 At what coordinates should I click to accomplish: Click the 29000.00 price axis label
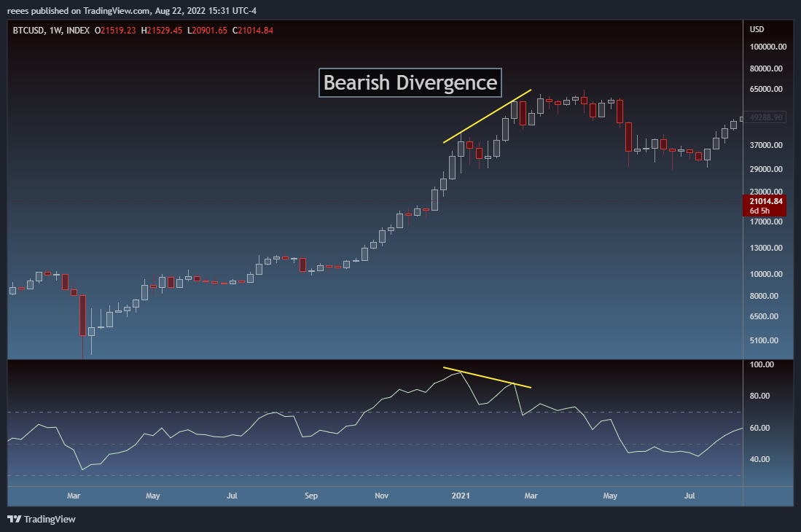pos(766,169)
